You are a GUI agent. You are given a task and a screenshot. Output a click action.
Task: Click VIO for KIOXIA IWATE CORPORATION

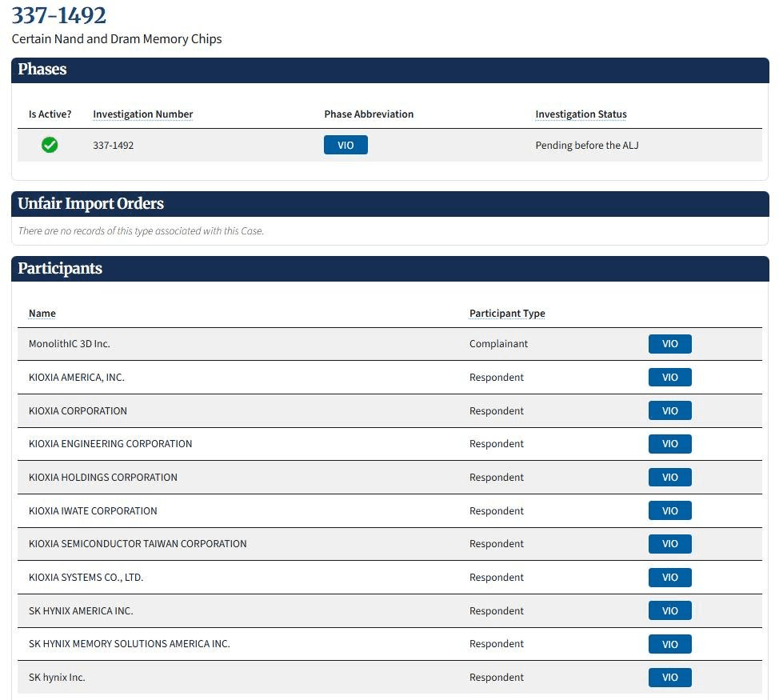click(x=669, y=511)
